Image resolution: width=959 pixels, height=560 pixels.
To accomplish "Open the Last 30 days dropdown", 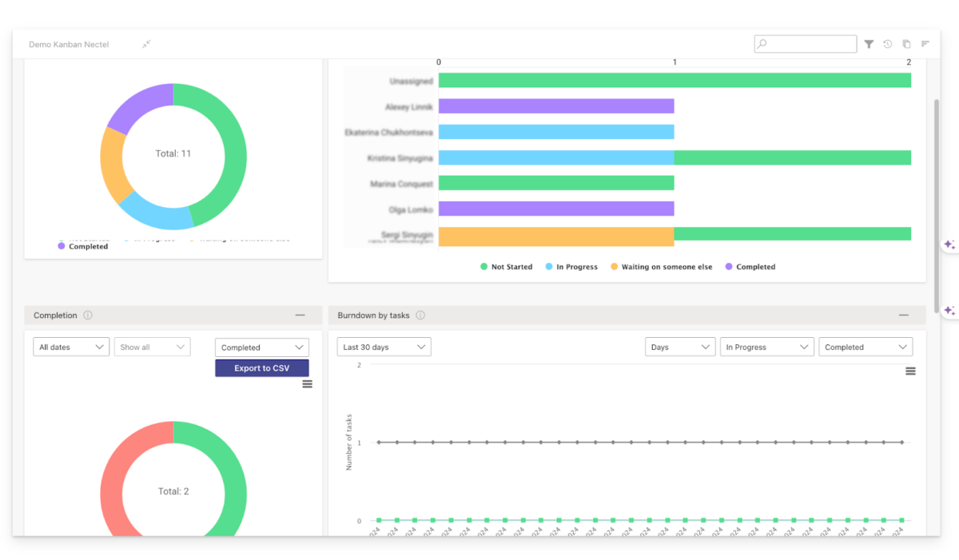I will [382, 347].
